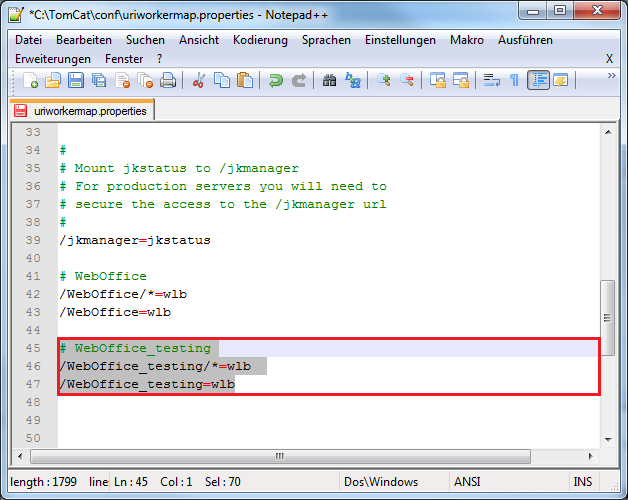Toggle word wrap toolbar icon

pyautogui.click(x=491, y=80)
